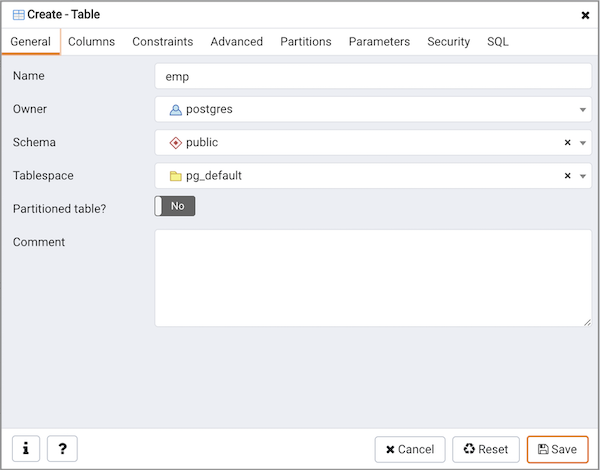Open the General tab
This screenshot has height=470, width=600.
click(31, 41)
